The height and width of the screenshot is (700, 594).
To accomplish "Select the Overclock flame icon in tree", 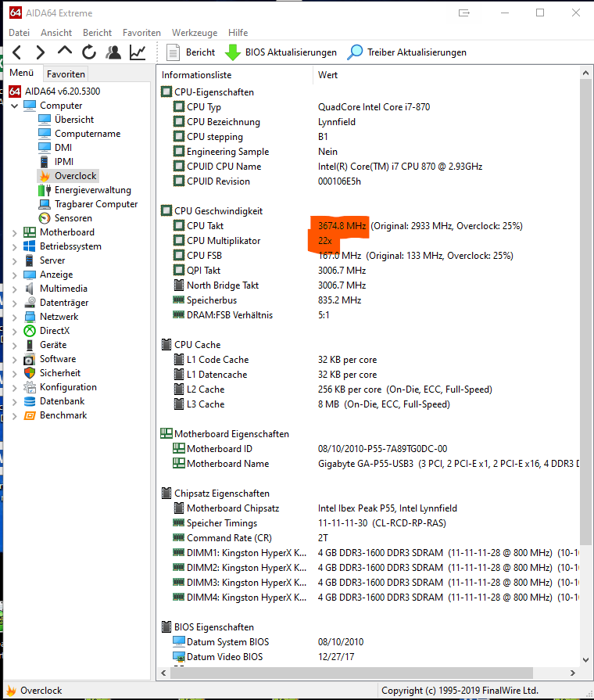I will [x=45, y=176].
